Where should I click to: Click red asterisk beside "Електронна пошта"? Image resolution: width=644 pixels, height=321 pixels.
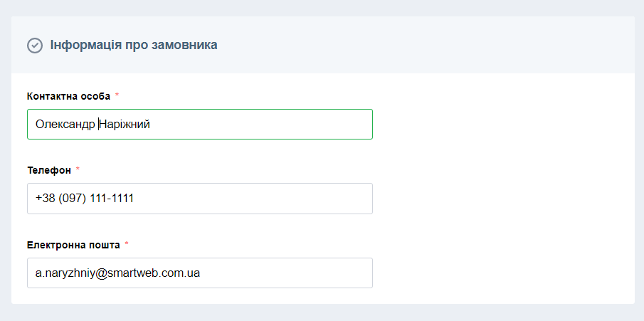coord(127,243)
